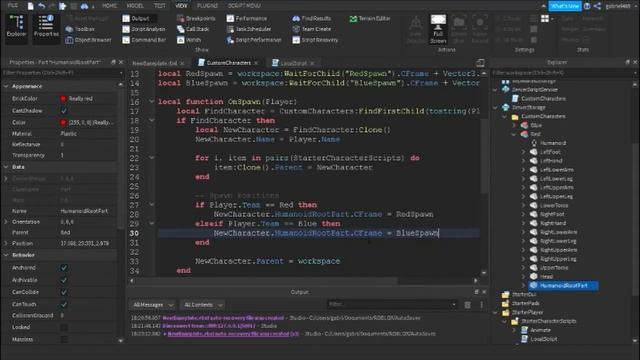Collapse the Data section

coord(6,167)
